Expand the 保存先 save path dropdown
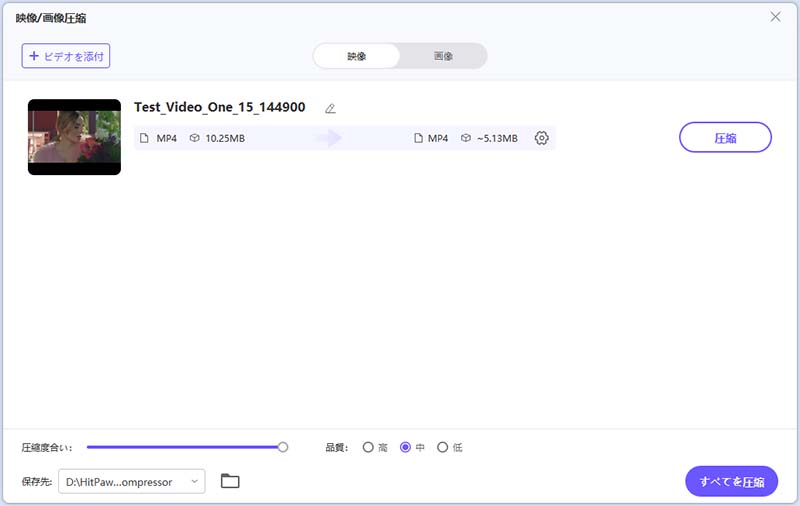The width and height of the screenshot is (800, 506). click(194, 482)
